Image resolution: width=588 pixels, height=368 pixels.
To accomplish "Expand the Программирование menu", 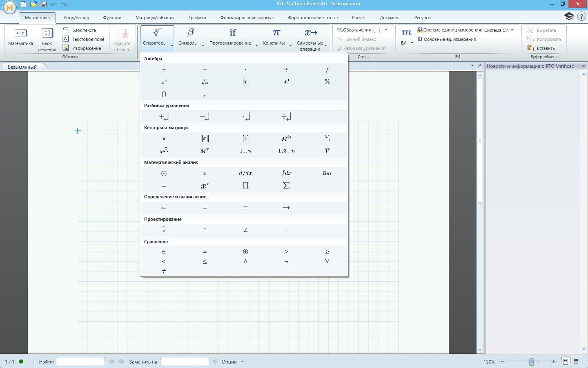I will coord(233,38).
